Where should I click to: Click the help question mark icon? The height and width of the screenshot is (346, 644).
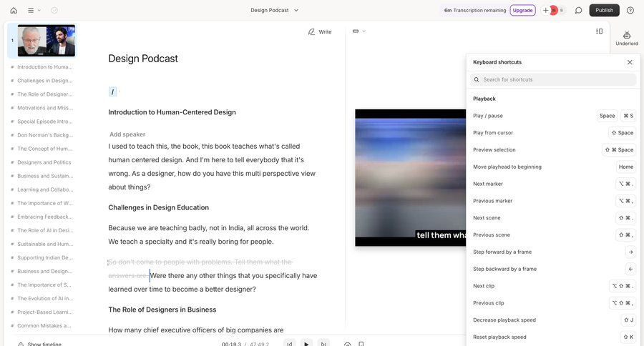[630, 10]
